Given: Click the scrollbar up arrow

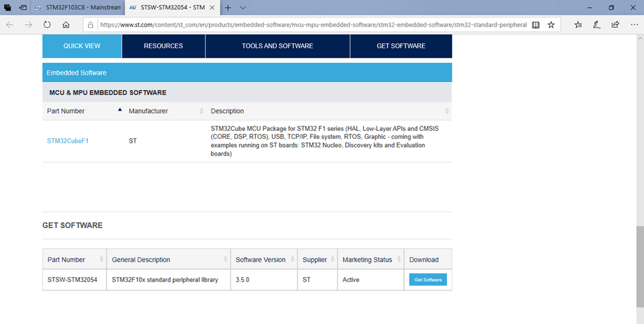Looking at the screenshot, I should coord(640,38).
